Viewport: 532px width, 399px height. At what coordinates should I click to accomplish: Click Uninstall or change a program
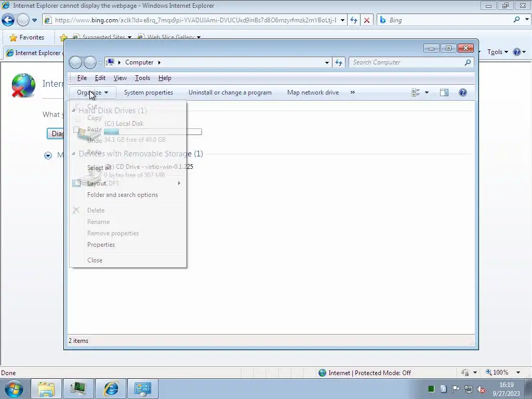pyautogui.click(x=230, y=92)
